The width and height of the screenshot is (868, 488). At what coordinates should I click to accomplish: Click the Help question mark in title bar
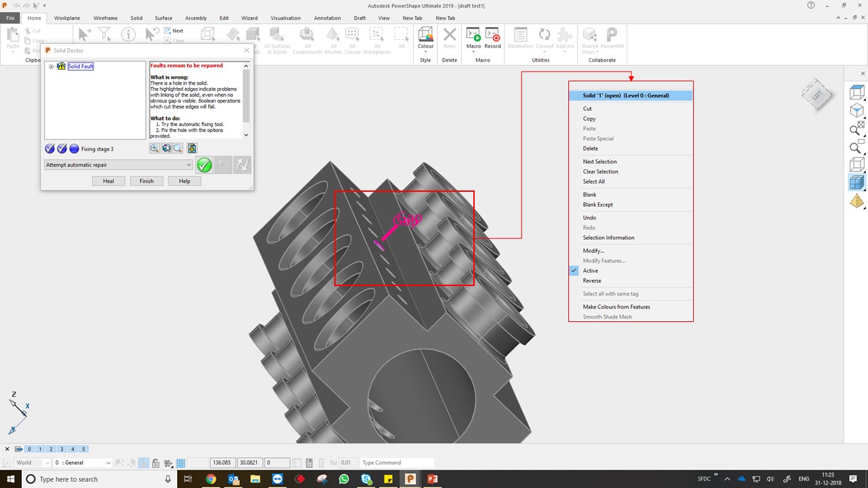(811, 5)
